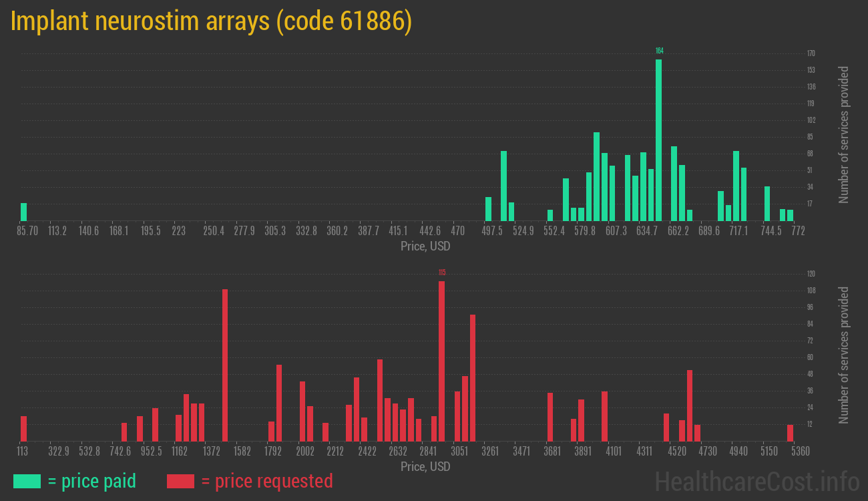The width and height of the screenshot is (868, 501).
Task: Select the 'Price, USD' axis label on bottom chart
Action: click(x=425, y=467)
